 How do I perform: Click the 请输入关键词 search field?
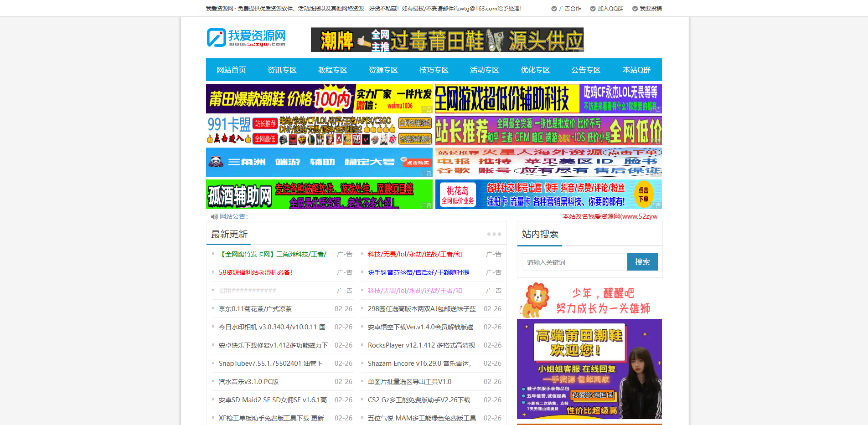[x=574, y=261]
